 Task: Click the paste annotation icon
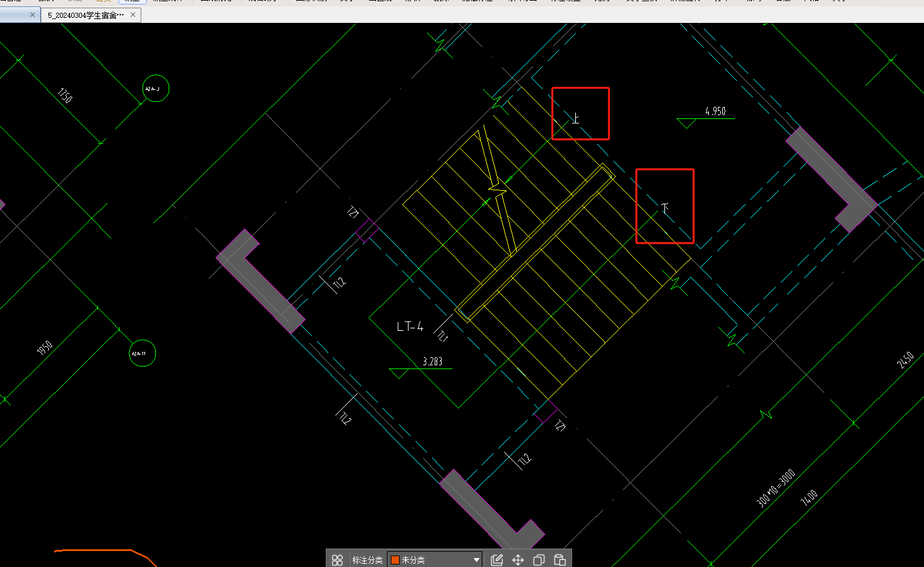(x=560, y=560)
